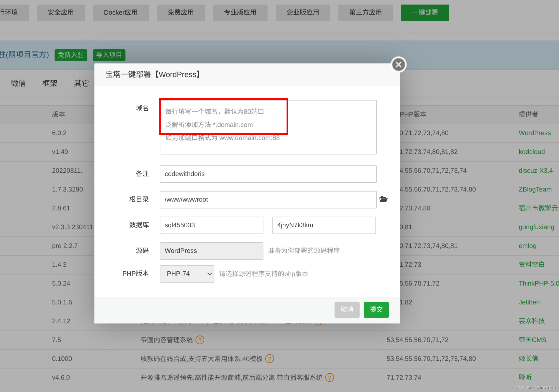Switch to the 框架 tab
The width and height of the screenshot is (559, 392).
coord(50,83)
